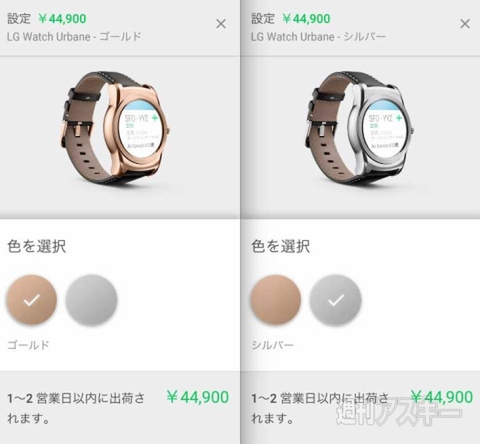Select the checked gold swatch in left panel

32,300
